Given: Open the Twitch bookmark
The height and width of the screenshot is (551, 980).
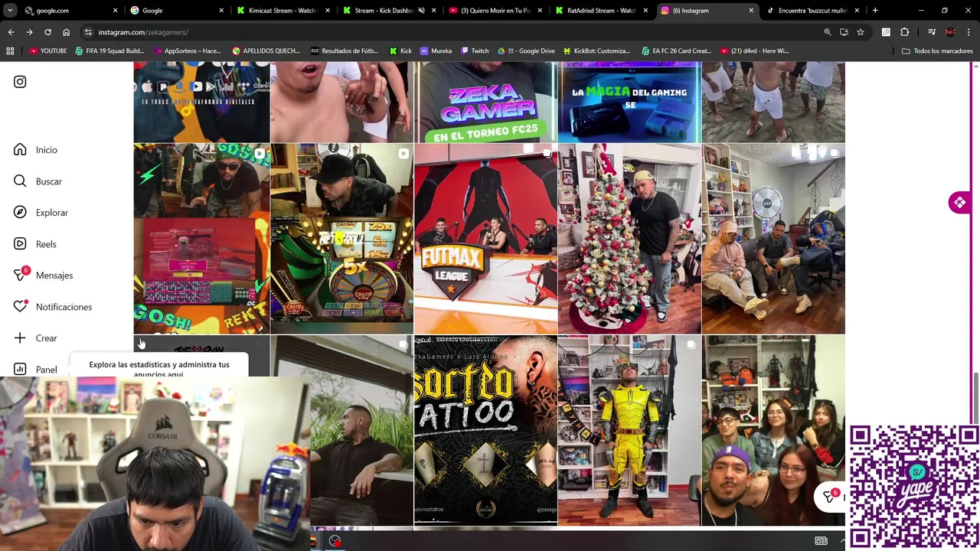Looking at the screenshot, I should point(474,51).
